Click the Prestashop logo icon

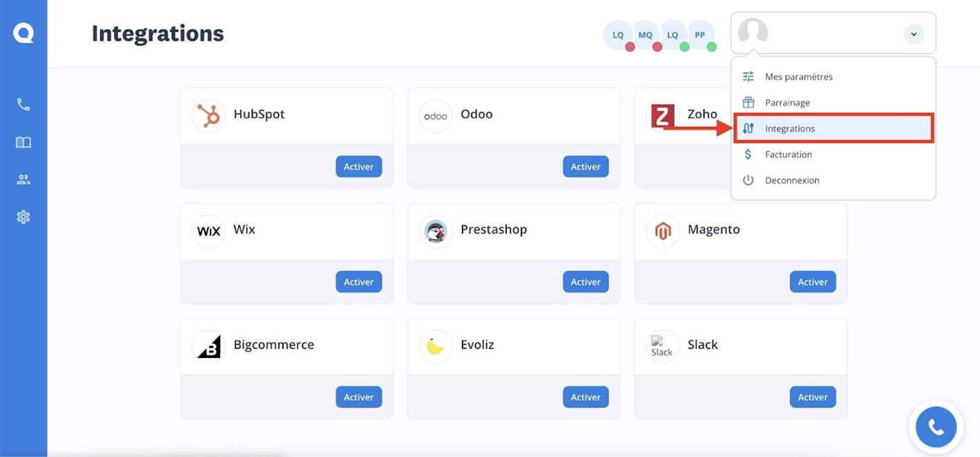pyautogui.click(x=436, y=231)
